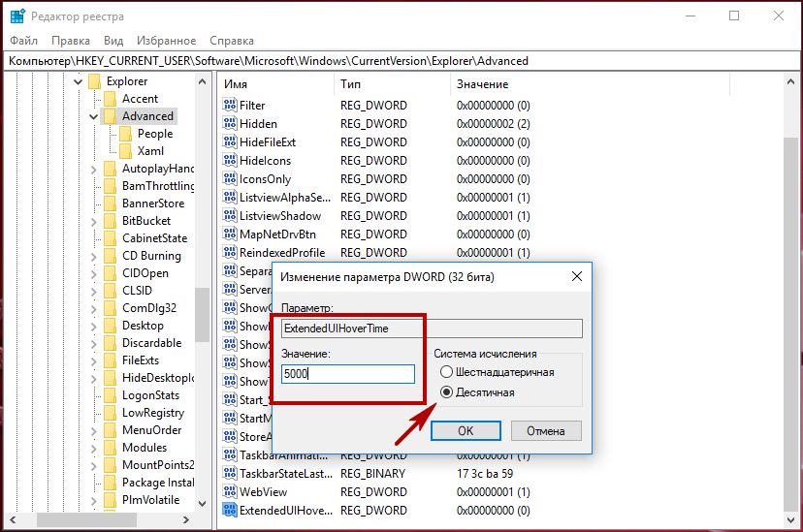Click the Значение input field with 5000
The height and width of the screenshot is (532, 803).
coord(347,374)
